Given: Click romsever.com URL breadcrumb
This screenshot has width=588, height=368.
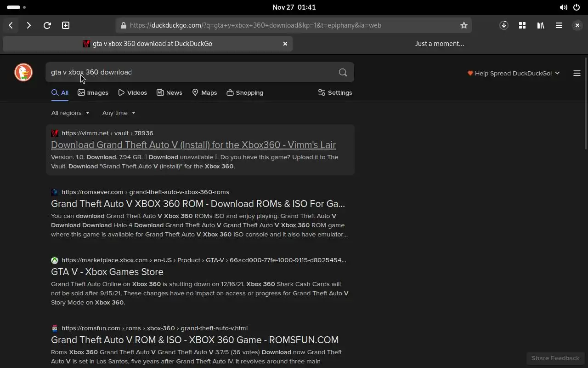Looking at the screenshot, I should pos(145,192).
